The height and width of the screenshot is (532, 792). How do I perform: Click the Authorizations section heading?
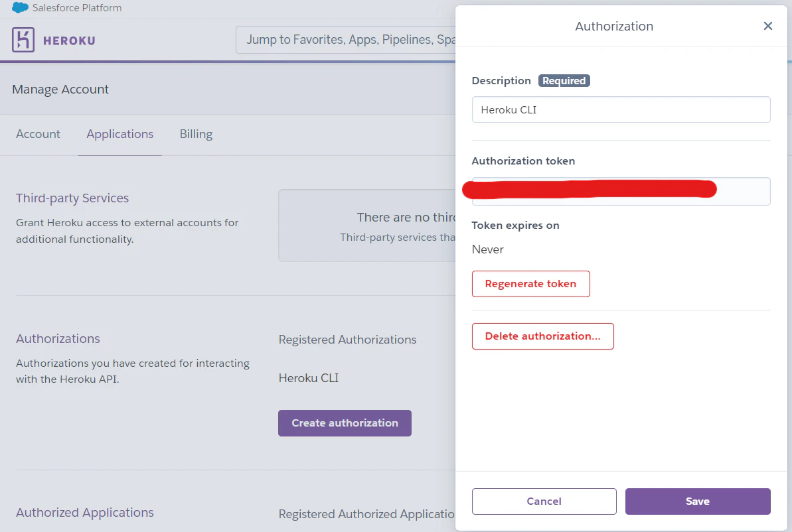(58, 339)
